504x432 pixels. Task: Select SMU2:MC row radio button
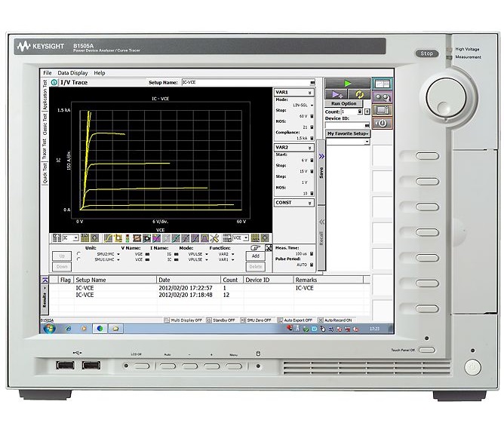point(78,254)
